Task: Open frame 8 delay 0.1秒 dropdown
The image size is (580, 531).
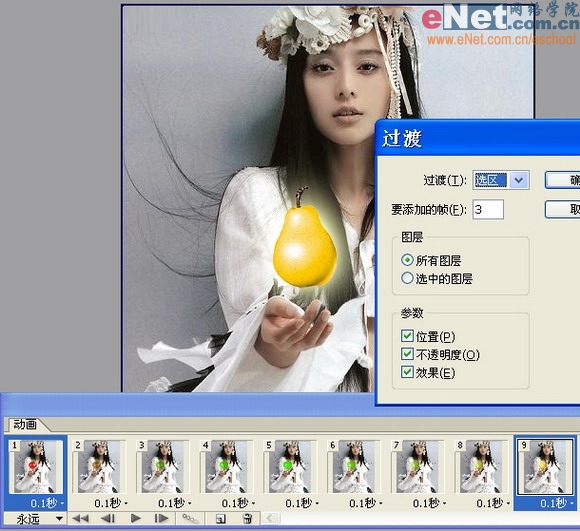Action: (492, 503)
